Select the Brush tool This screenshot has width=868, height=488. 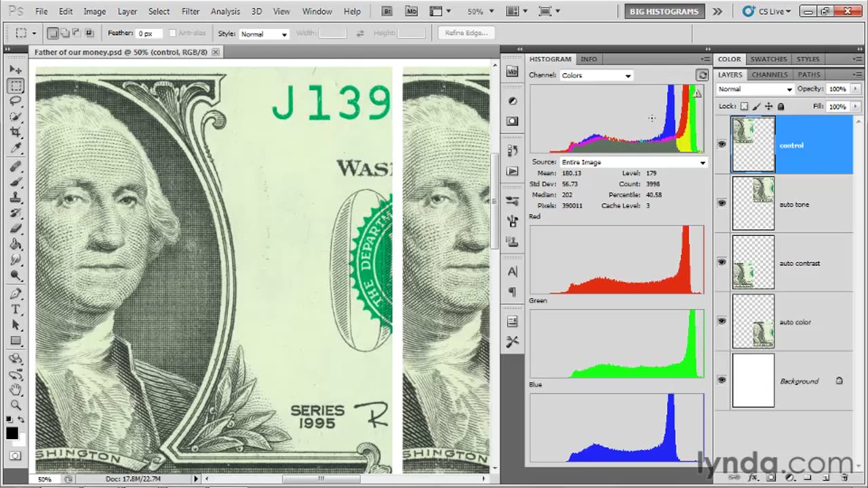pyautogui.click(x=16, y=182)
